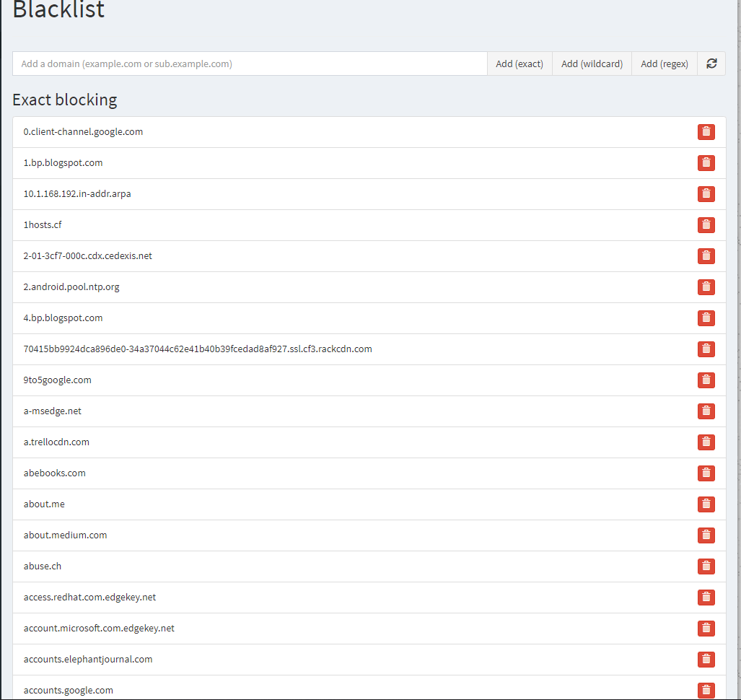Remove 9to5google.com from the blacklist
The width and height of the screenshot is (741, 700).
point(706,380)
